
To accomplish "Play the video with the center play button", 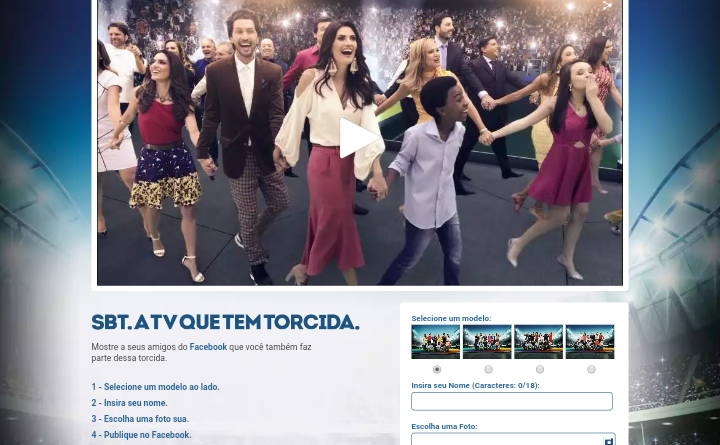I will pos(357,138).
